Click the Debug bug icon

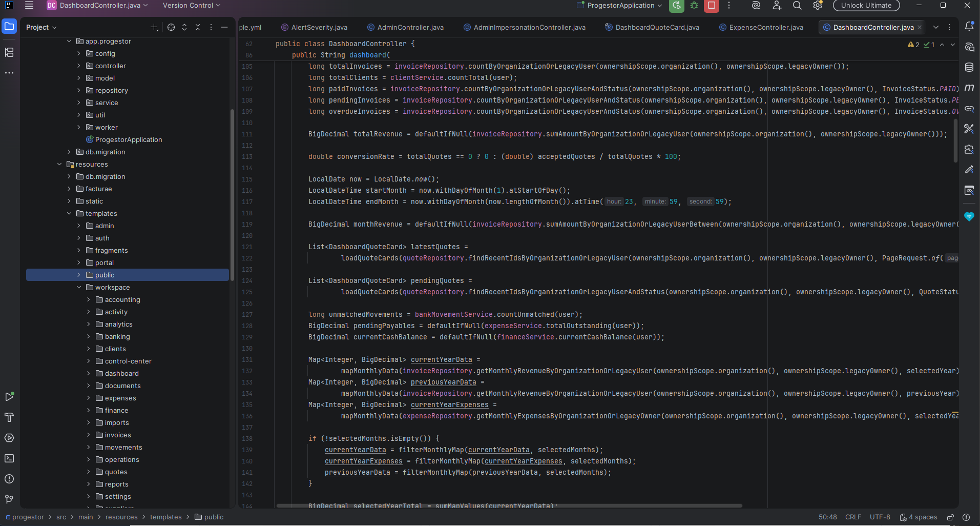694,6
